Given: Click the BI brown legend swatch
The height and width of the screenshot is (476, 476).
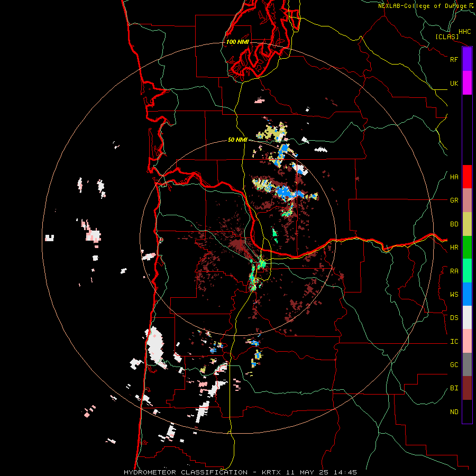Looking at the screenshot, I should click(467, 388).
